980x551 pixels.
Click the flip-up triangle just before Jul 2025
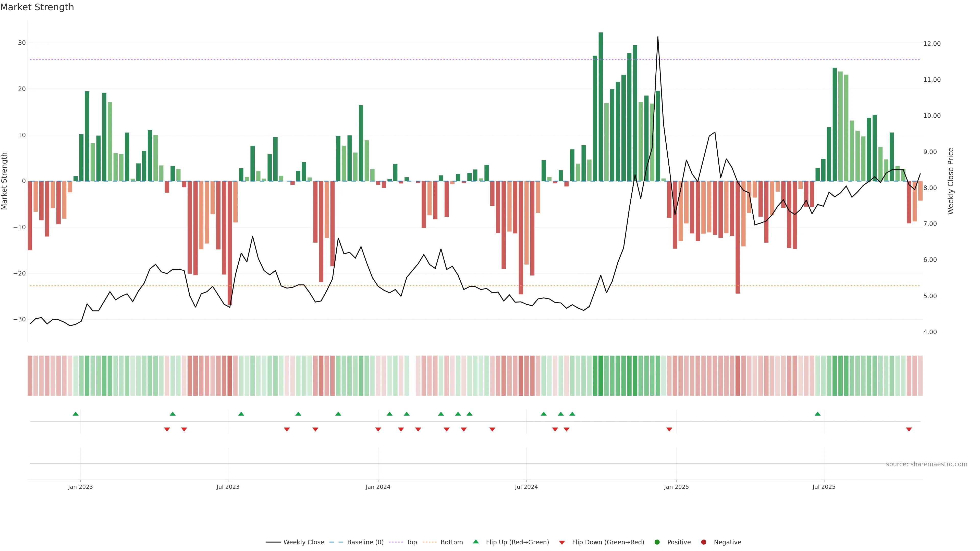817,414
